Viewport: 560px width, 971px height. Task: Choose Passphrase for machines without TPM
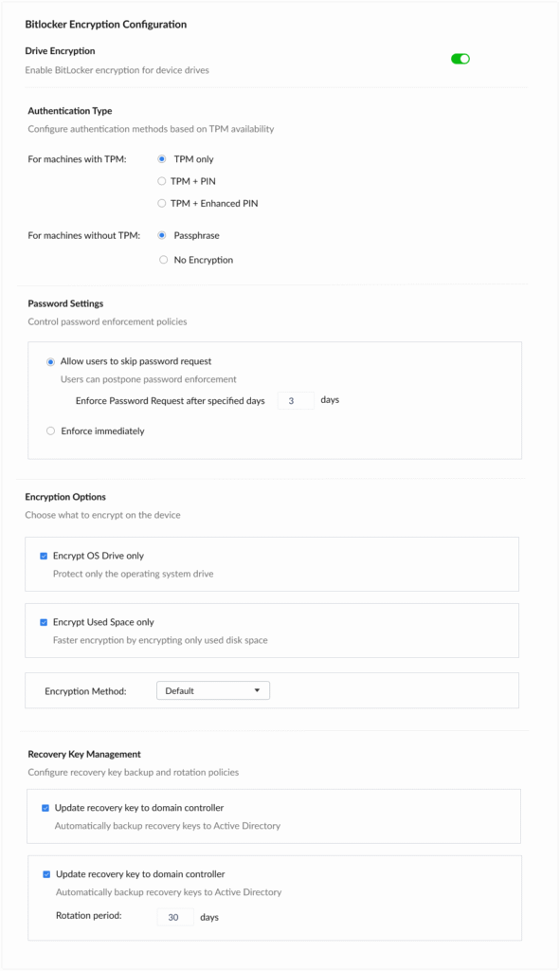coord(161,235)
